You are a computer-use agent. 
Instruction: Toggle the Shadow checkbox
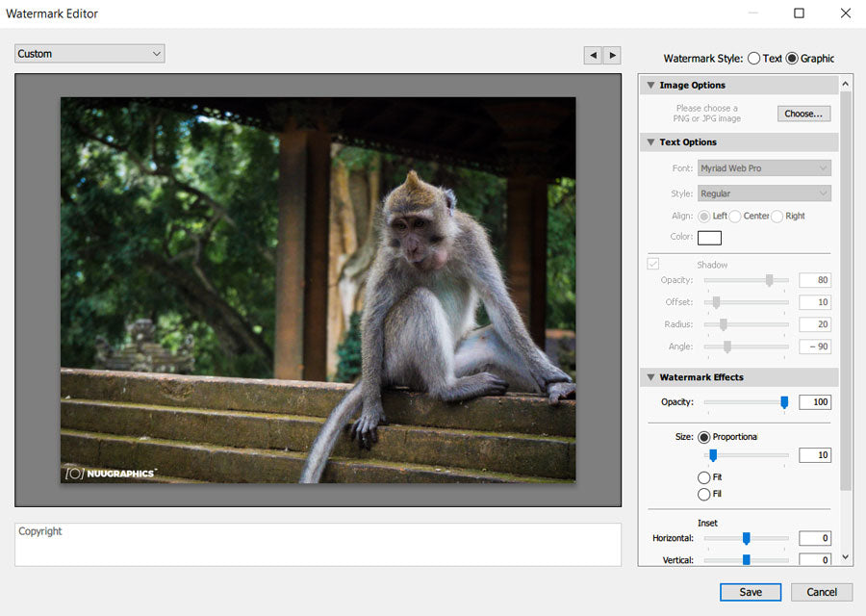click(652, 264)
